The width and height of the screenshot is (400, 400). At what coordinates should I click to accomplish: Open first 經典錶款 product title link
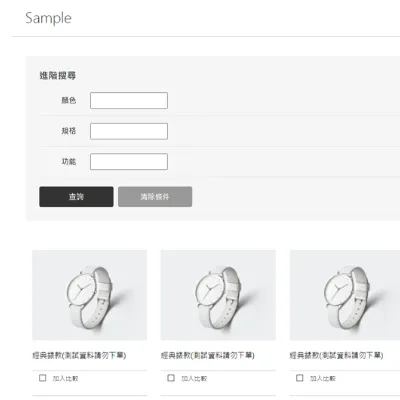[79, 356]
